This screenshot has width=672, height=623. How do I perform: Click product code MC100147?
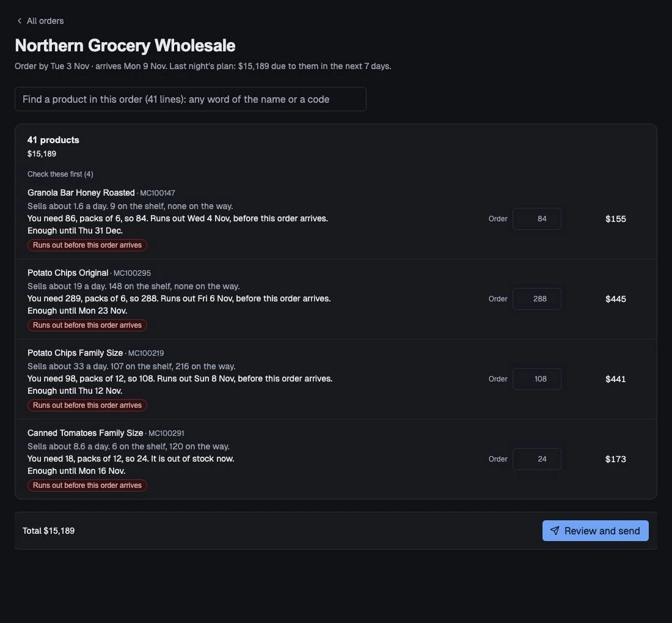coord(157,193)
